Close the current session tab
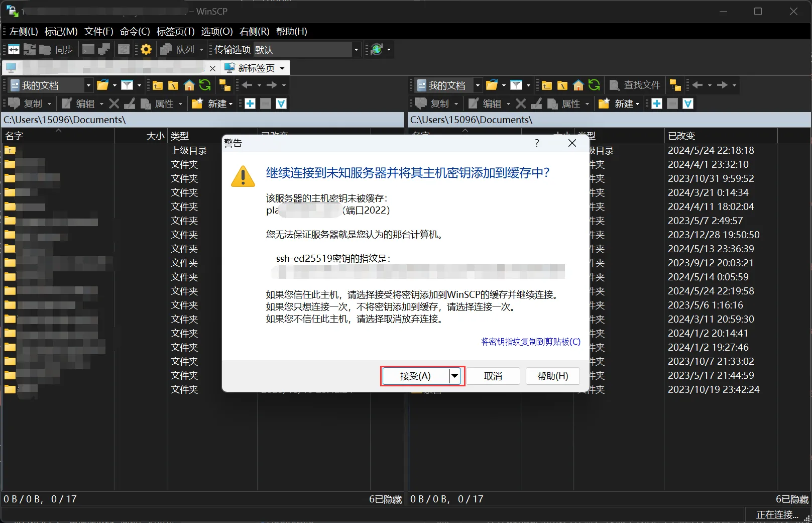This screenshot has width=812, height=523. click(x=212, y=68)
